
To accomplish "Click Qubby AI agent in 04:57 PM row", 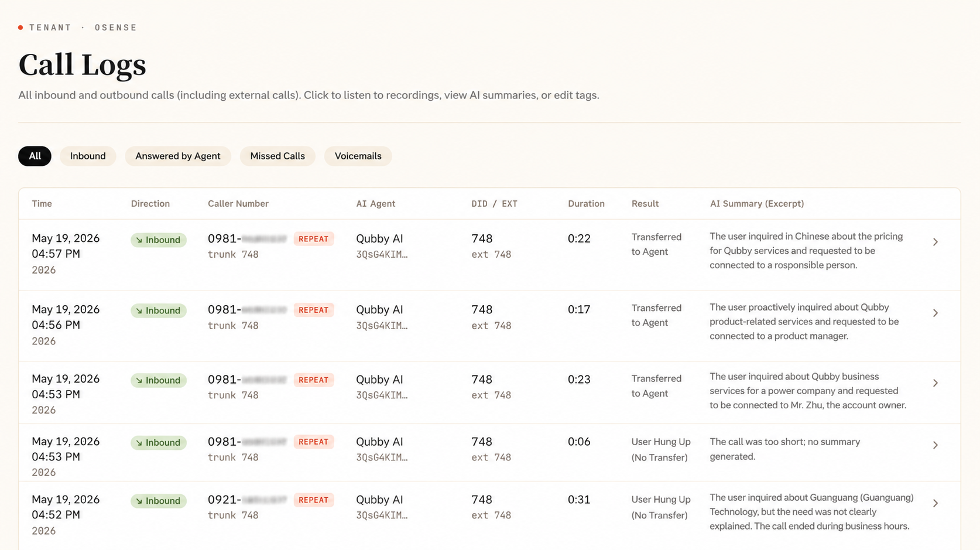I will point(379,238).
